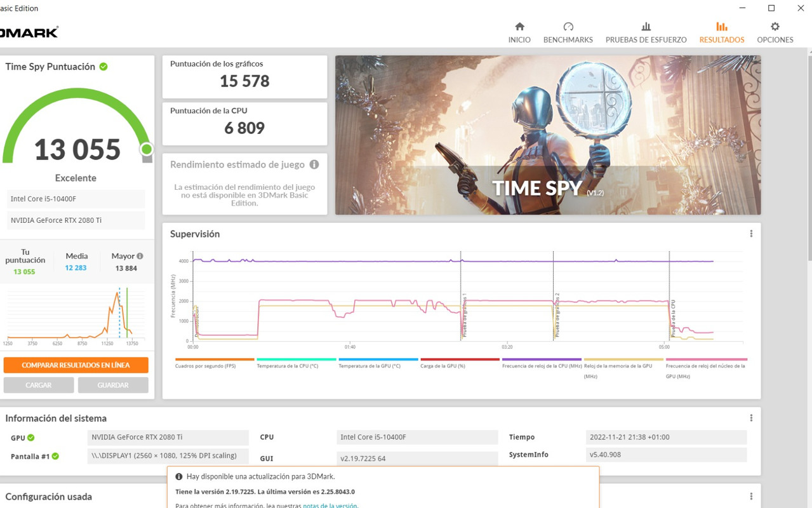Toggle Cuadros por segundo (FPS) legend
This screenshot has width=812, height=508.
pos(215,363)
